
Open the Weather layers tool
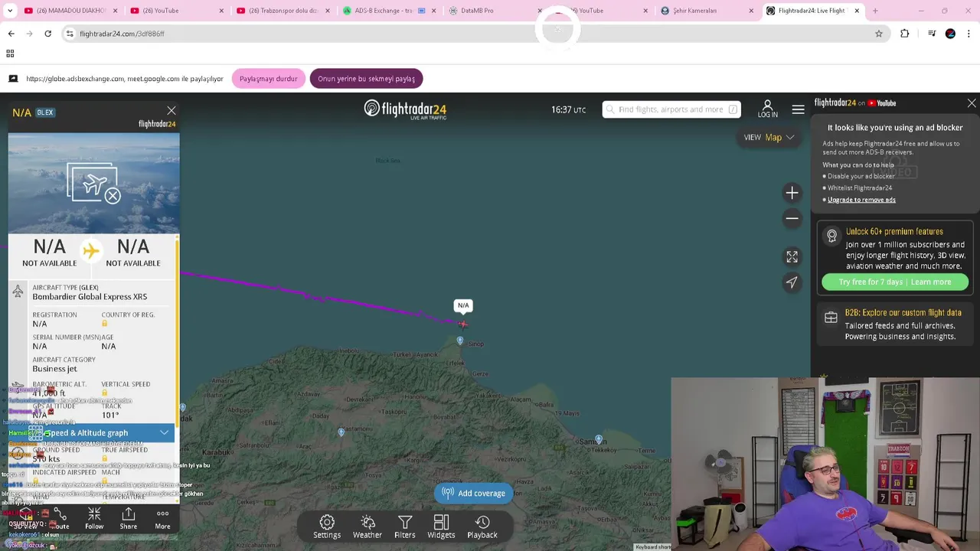click(367, 527)
